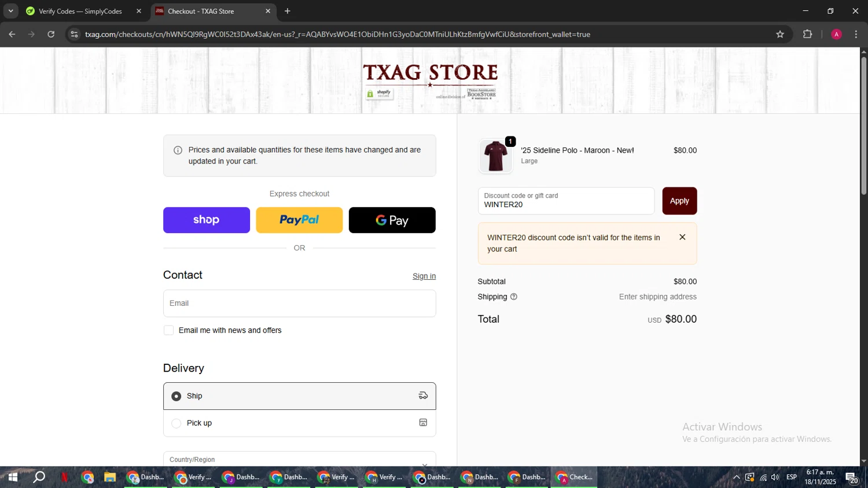Click the Shopify secure badge
This screenshot has height=488, width=868.
(x=380, y=93)
